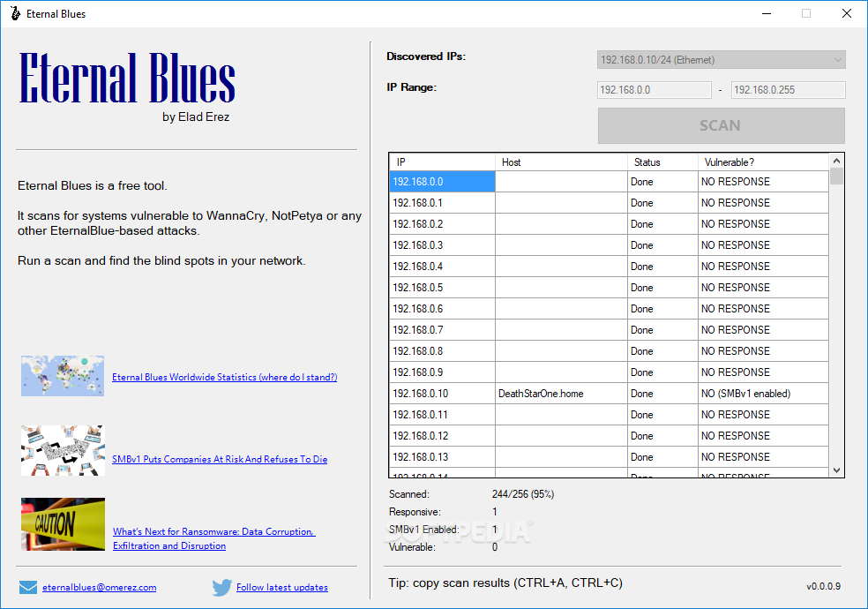868x609 pixels.
Task: Select row 192.168.0.1
Action: coord(609,203)
